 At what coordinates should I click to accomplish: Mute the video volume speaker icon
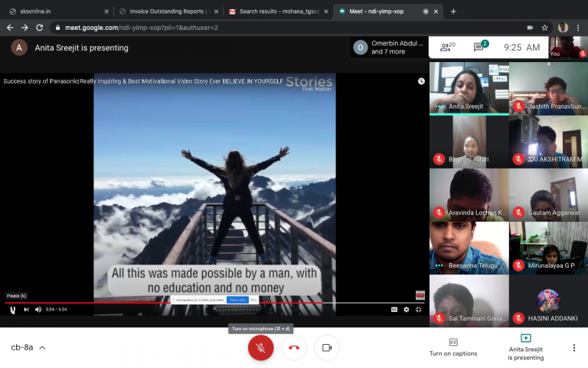[38, 310]
